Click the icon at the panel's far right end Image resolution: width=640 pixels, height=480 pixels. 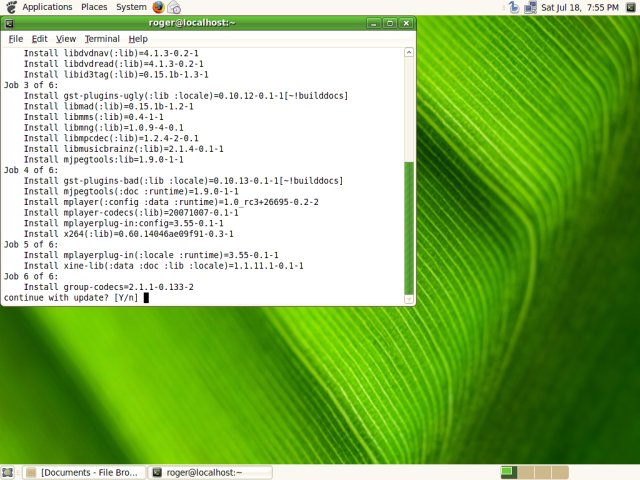631,7
